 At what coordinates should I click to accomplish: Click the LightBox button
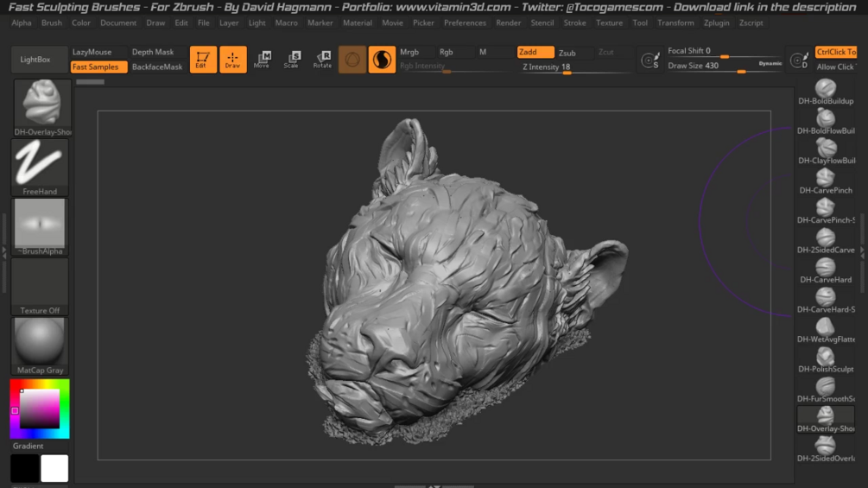(35, 60)
